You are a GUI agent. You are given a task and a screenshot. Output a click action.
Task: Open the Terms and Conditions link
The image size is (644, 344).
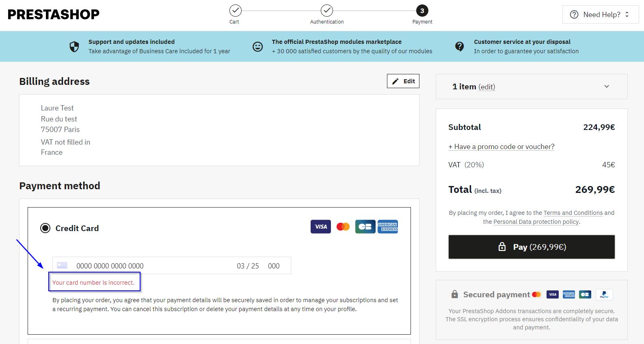pyautogui.click(x=573, y=213)
